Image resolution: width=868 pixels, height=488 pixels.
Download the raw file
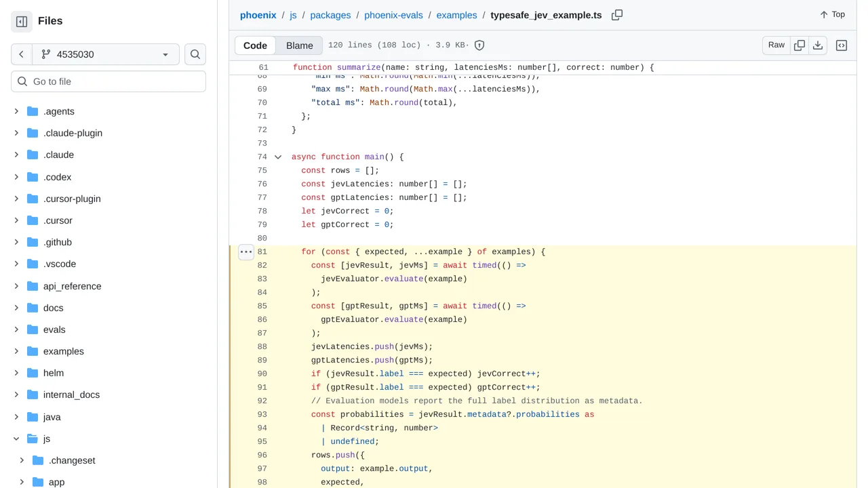click(818, 45)
